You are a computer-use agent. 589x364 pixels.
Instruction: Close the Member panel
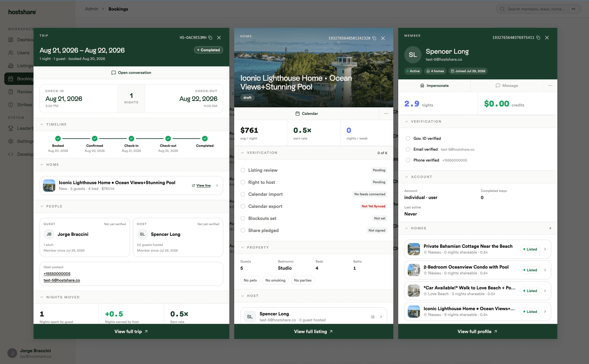click(x=547, y=38)
